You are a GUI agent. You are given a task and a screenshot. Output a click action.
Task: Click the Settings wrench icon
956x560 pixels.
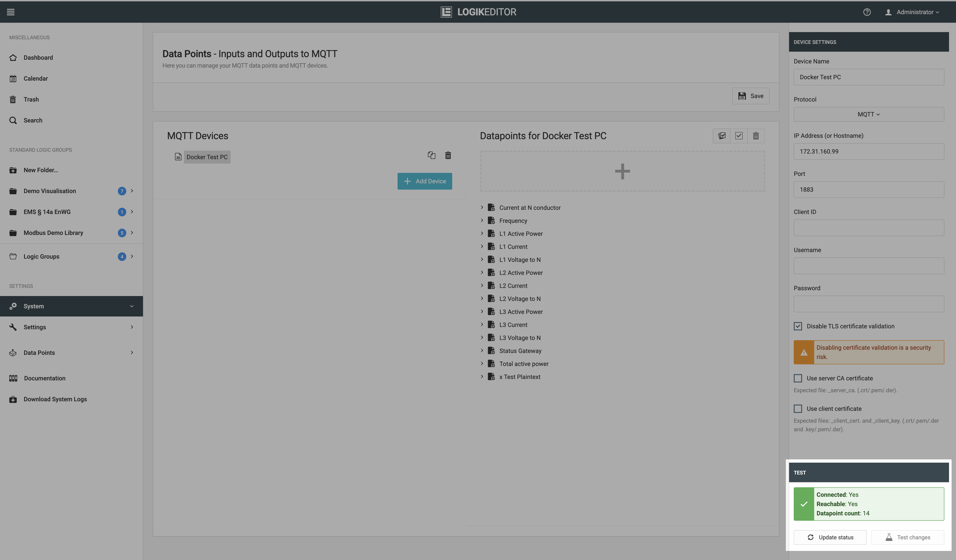click(13, 327)
